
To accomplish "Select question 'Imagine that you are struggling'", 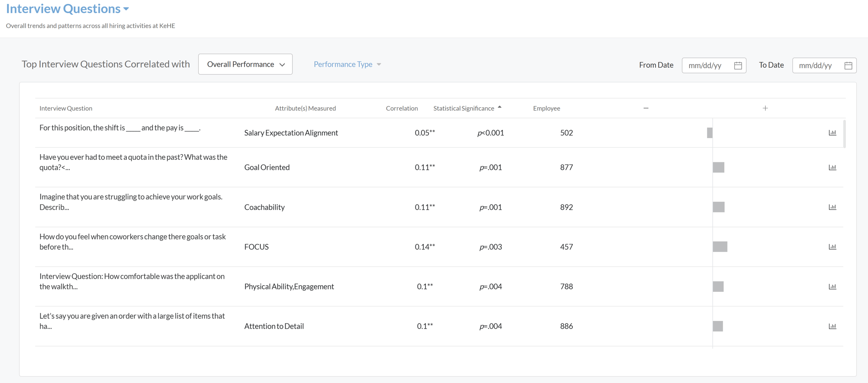I will pyautogui.click(x=131, y=202).
